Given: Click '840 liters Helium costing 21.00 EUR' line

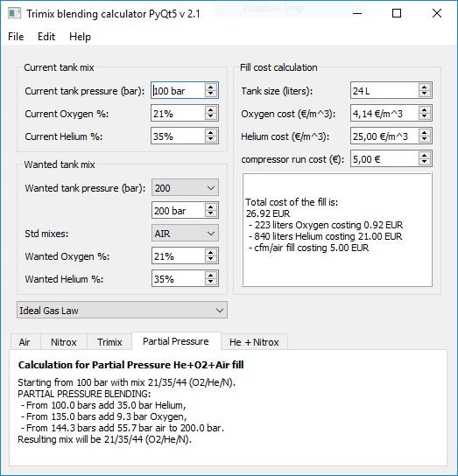Looking at the screenshot, I should [325, 236].
